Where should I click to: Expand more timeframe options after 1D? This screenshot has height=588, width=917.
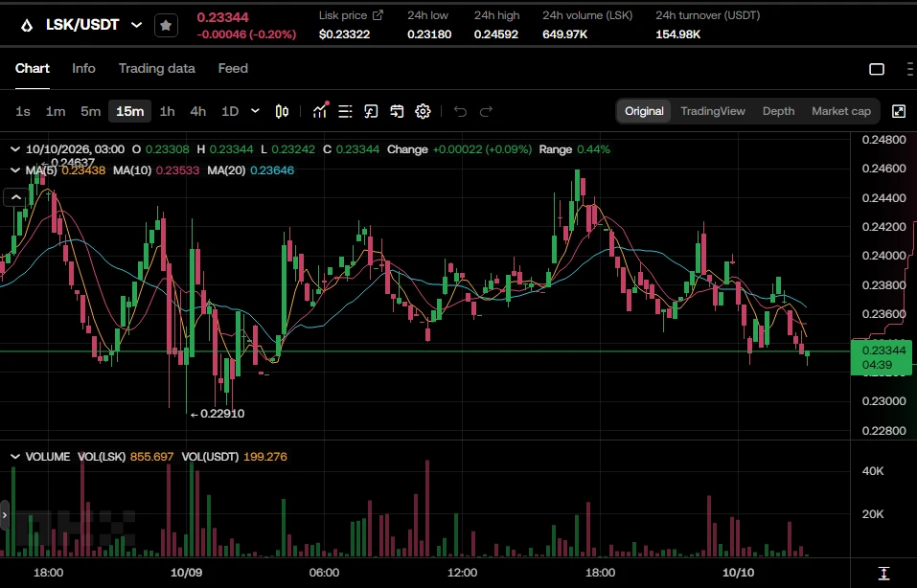(255, 111)
